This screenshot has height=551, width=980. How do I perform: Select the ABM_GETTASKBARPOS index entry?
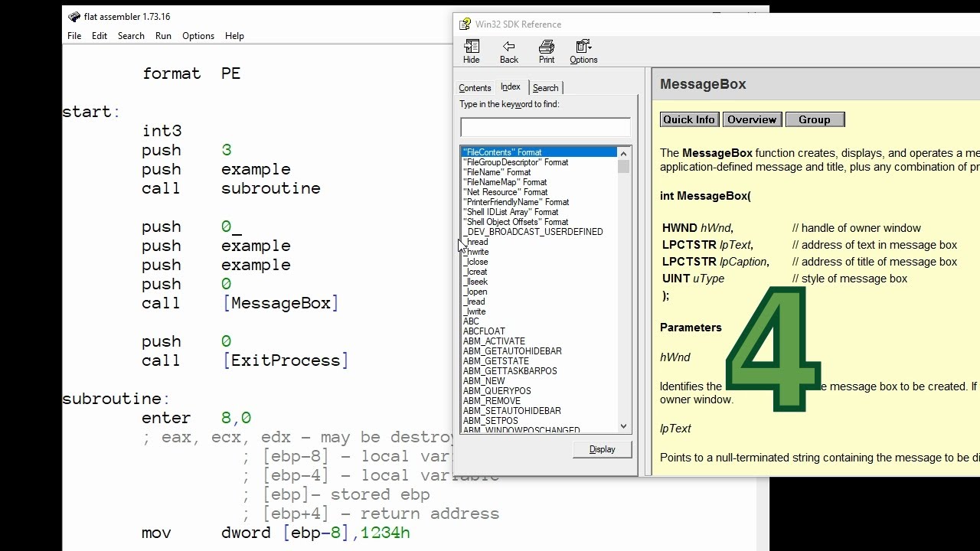[510, 371]
